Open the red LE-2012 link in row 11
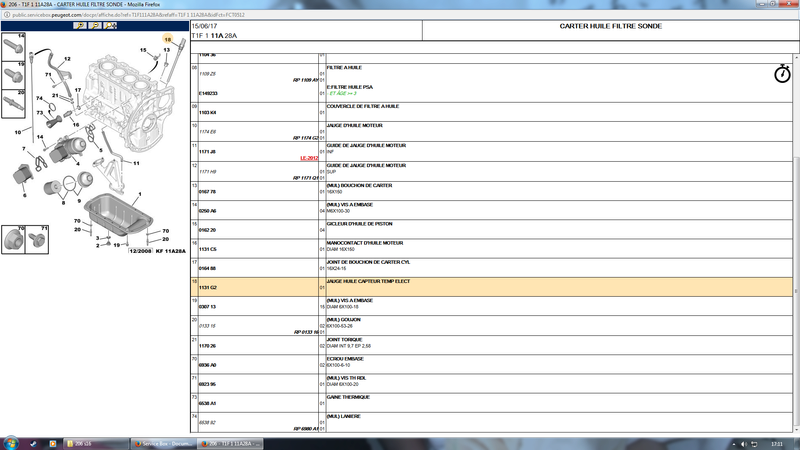Viewport: 800px width, 450px height. click(309, 158)
